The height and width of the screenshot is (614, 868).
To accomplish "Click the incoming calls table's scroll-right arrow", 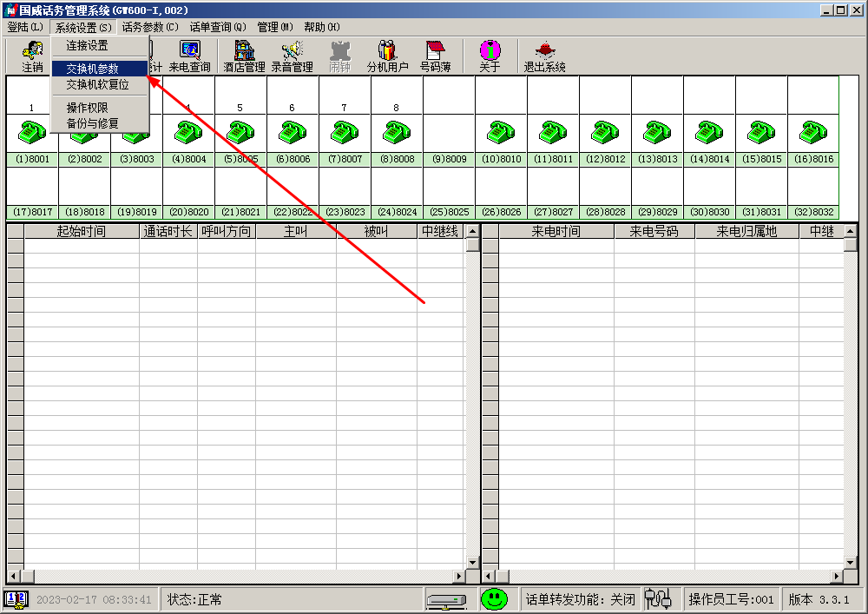I will click(x=837, y=577).
